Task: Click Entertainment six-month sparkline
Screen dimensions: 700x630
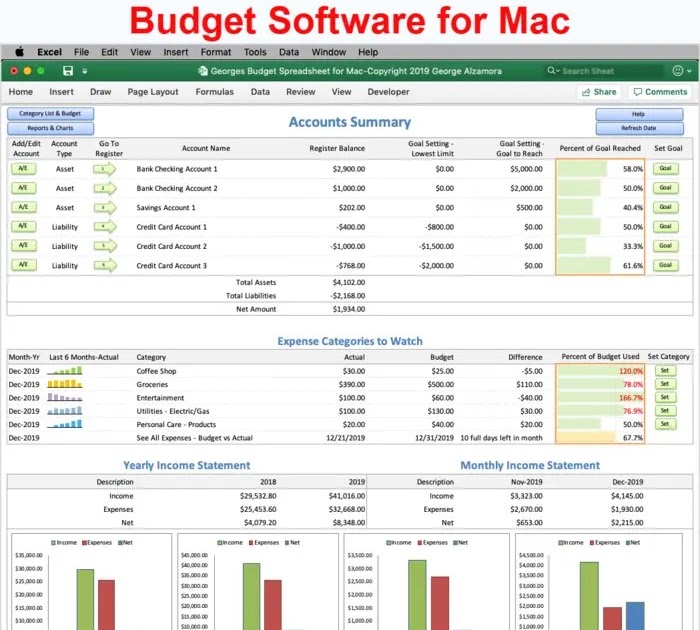Action: coord(65,397)
